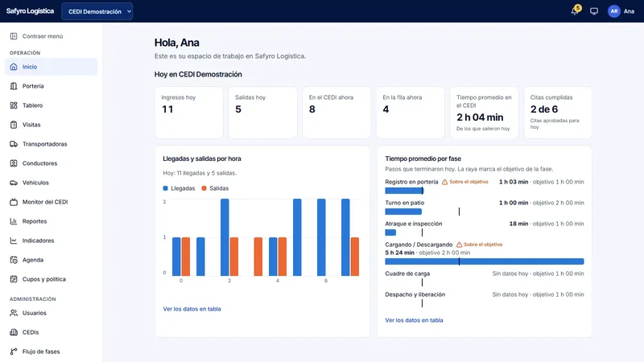Click the Inicio home icon
Image resolution: width=644 pixels, height=362 pixels.
coord(14,67)
